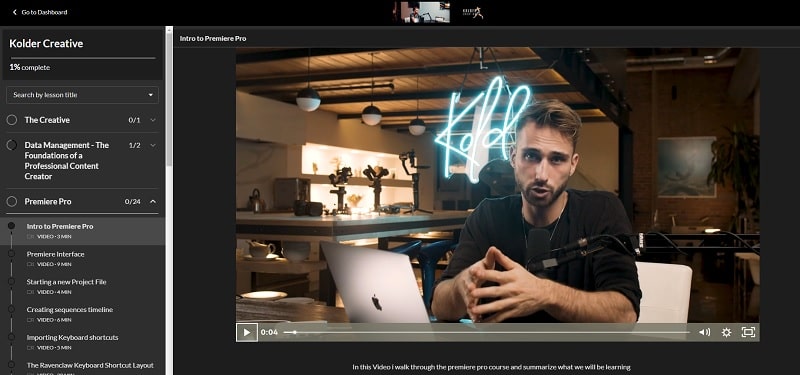Select the Premiere Pro section heading
This screenshot has height=375, width=800.
coord(48,202)
